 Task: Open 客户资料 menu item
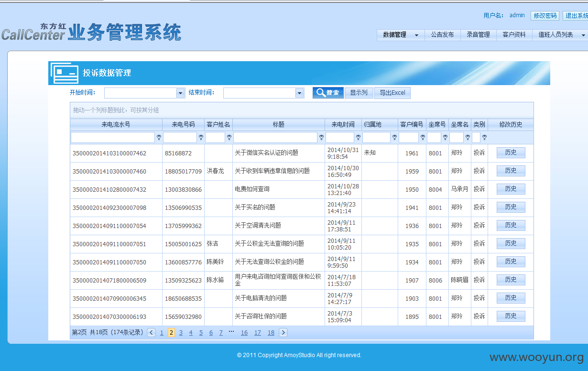pos(514,35)
